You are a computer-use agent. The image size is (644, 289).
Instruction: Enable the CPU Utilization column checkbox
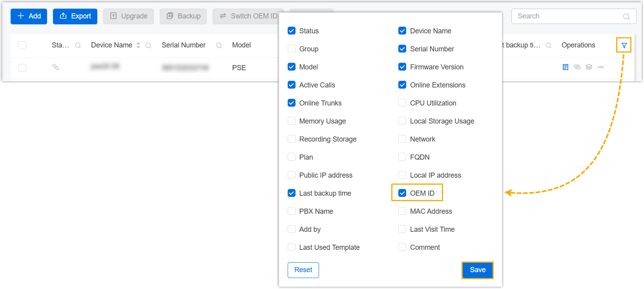coord(402,103)
